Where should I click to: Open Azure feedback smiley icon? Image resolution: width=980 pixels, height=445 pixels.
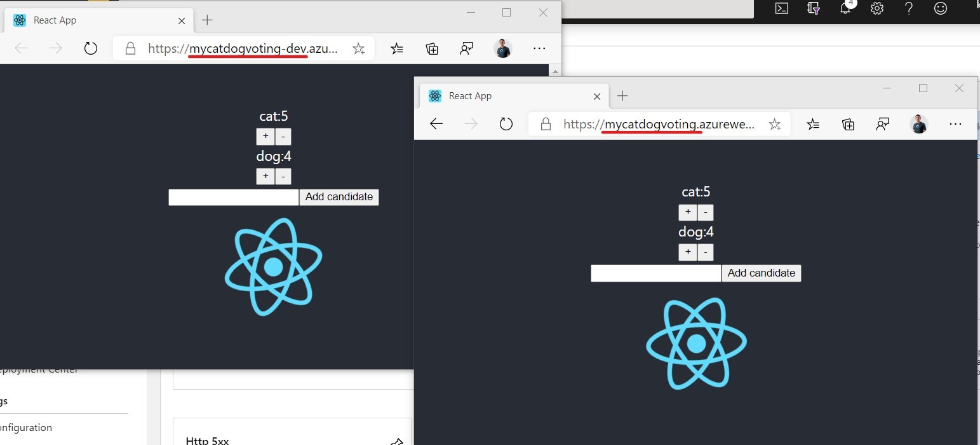941,8
